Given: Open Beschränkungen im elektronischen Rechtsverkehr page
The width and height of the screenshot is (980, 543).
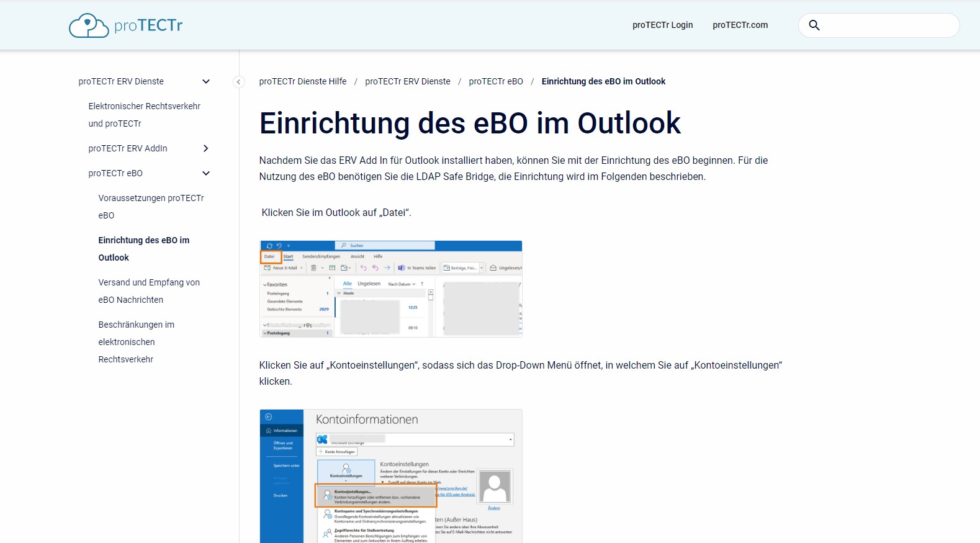Looking at the screenshot, I should (137, 342).
